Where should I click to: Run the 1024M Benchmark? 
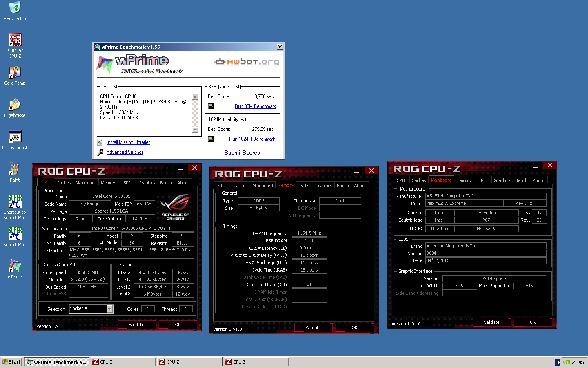(x=252, y=139)
